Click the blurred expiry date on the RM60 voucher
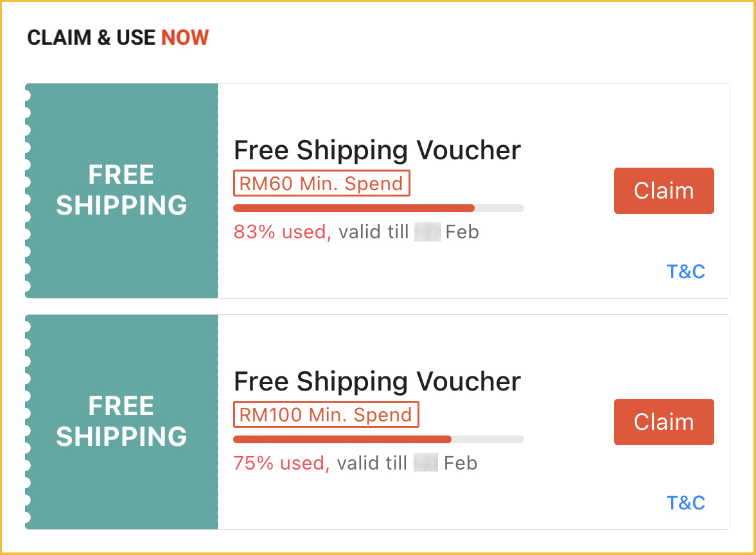 coord(427,232)
